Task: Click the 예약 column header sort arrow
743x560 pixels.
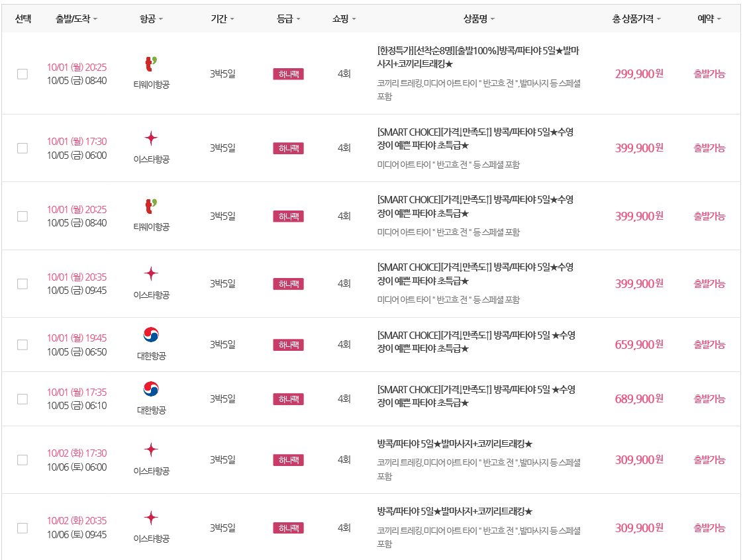Action: point(719,19)
